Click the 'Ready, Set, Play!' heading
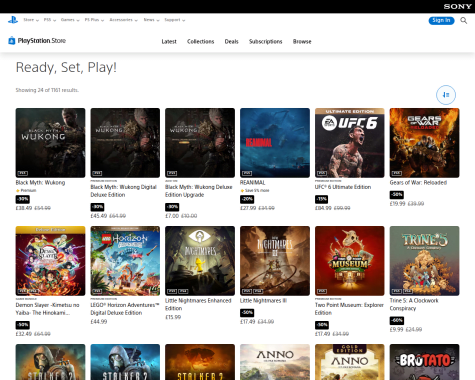This screenshot has height=380, width=475. (66, 67)
